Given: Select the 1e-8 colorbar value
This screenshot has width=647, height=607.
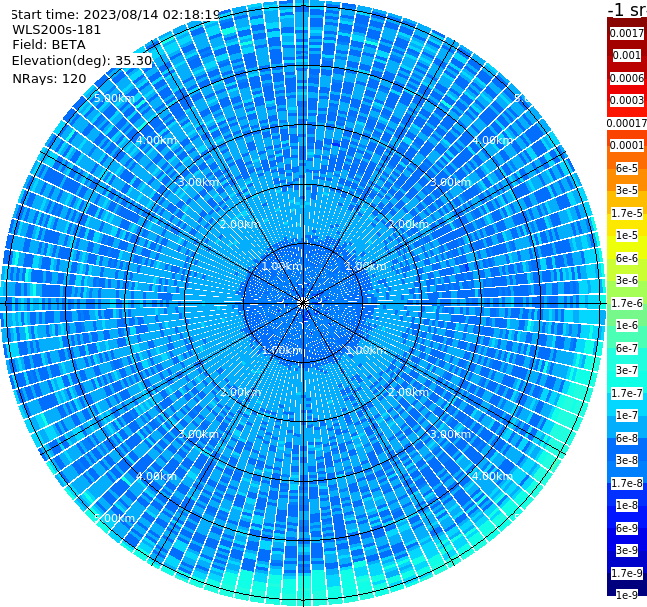Looking at the screenshot, I should click(x=627, y=505).
